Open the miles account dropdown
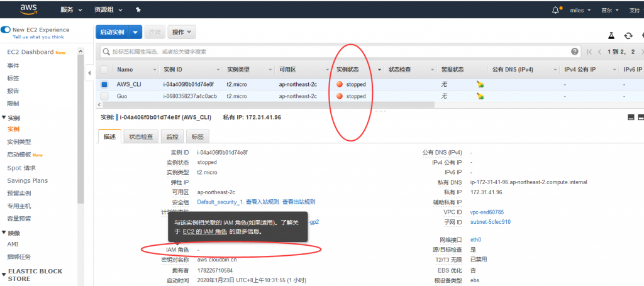 pyautogui.click(x=580, y=10)
